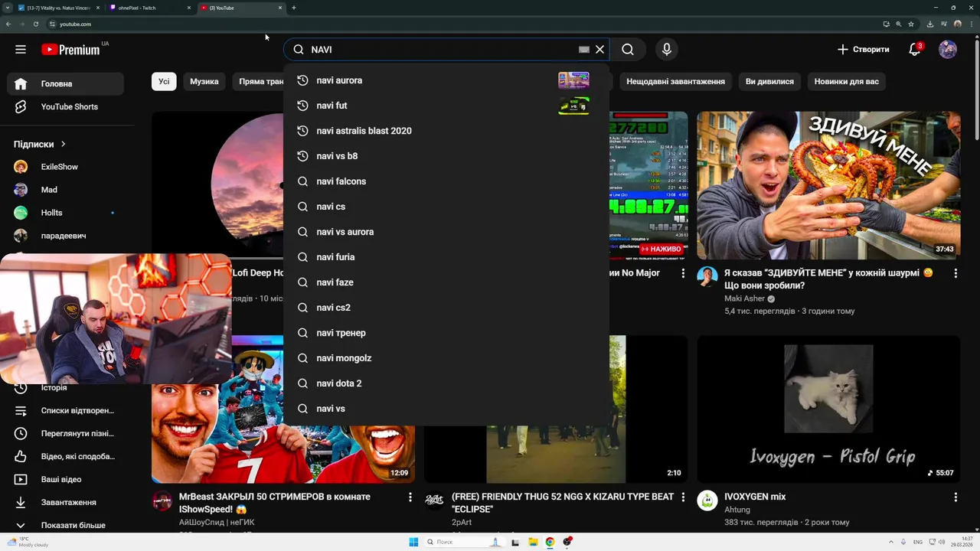Open ExileShow subscription channel
This screenshot has width=980, height=551.
point(65,167)
